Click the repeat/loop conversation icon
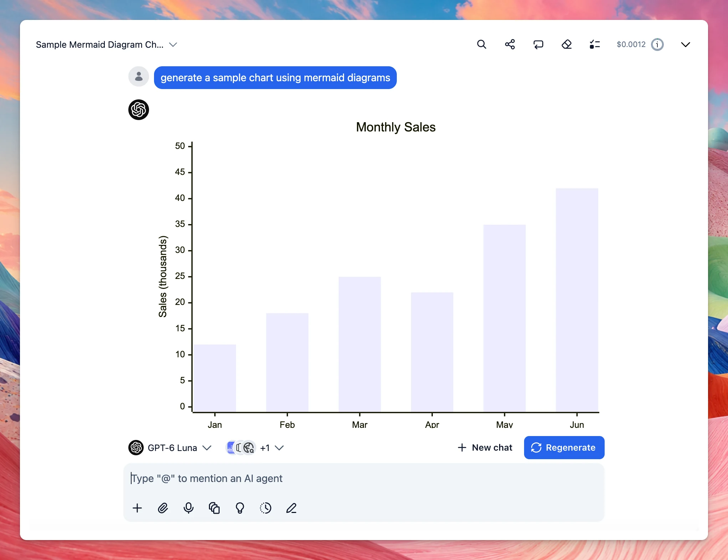Viewport: 728px width, 560px height. tap(538, 45)
